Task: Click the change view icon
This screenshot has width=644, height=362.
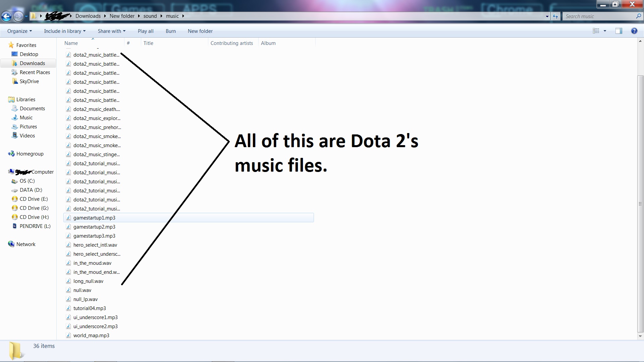Action: 596,31
